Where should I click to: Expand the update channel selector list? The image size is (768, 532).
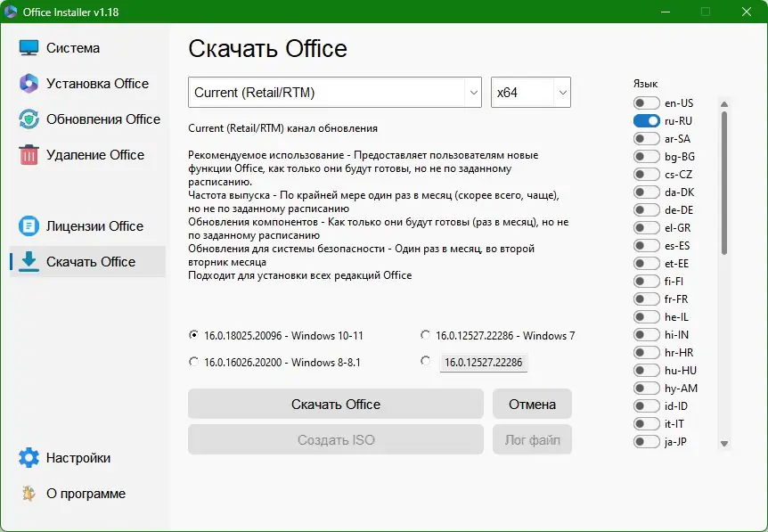(x=471, y=92)
